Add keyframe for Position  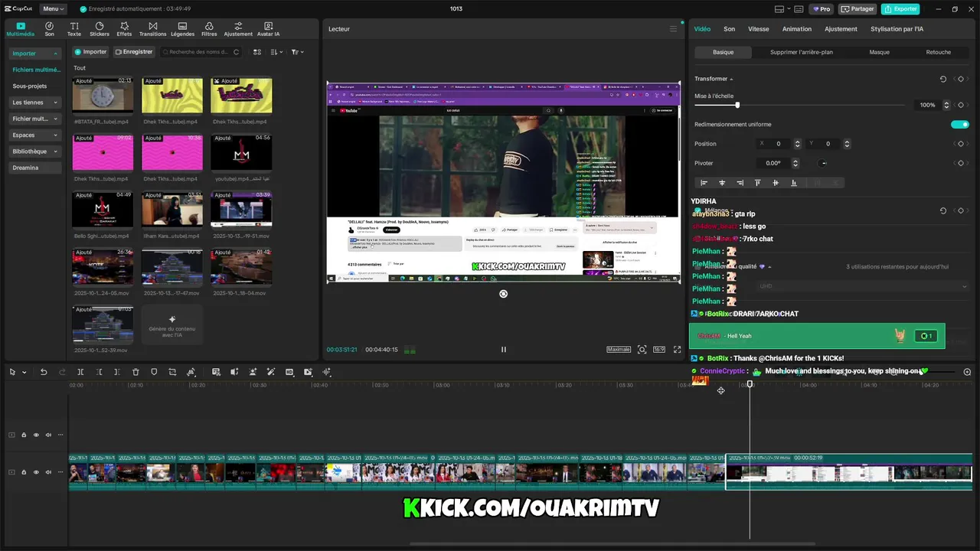(x=961, y=144)
